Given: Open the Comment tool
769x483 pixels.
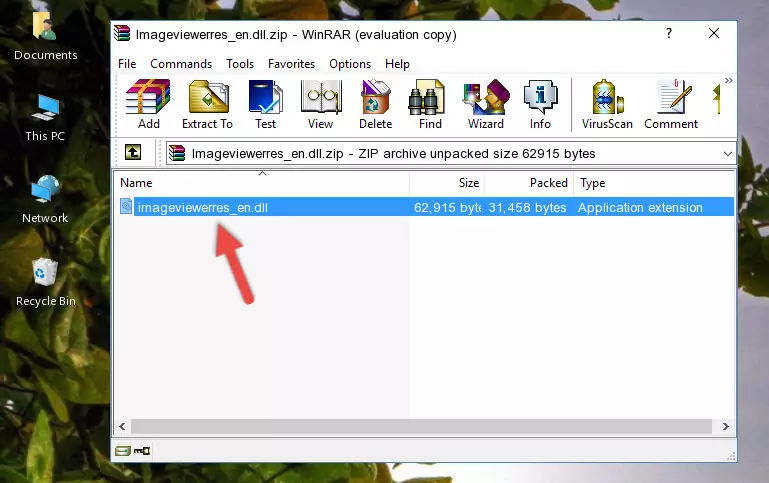Looking at the screenshot, I should 671,104.
